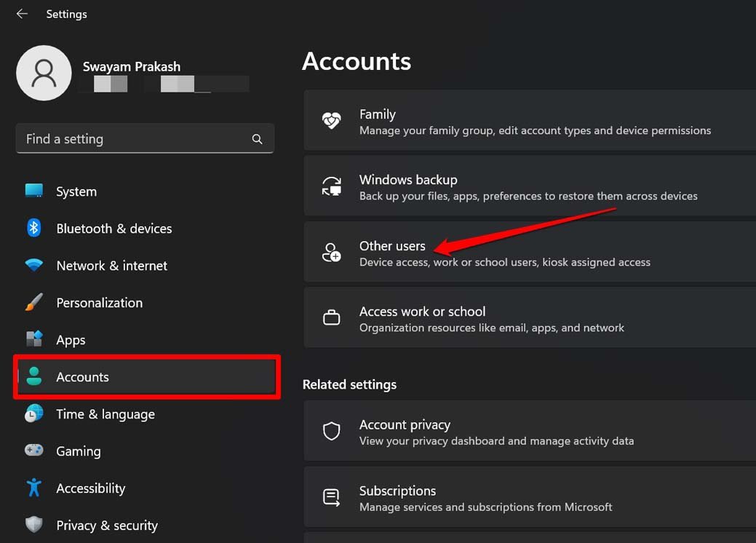Click the back arrow in Settings
This screenshot has height=543, width=756.
[22, 14]
